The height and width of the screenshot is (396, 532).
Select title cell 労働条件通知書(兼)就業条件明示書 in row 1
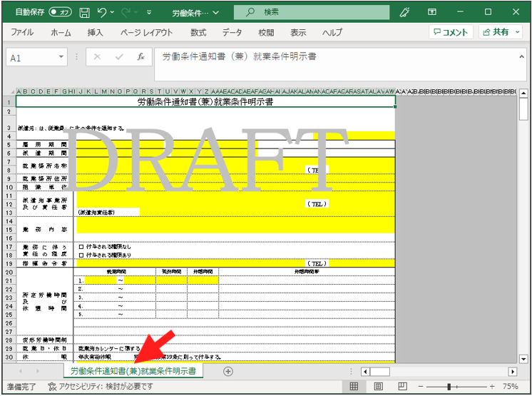[205, 101]
